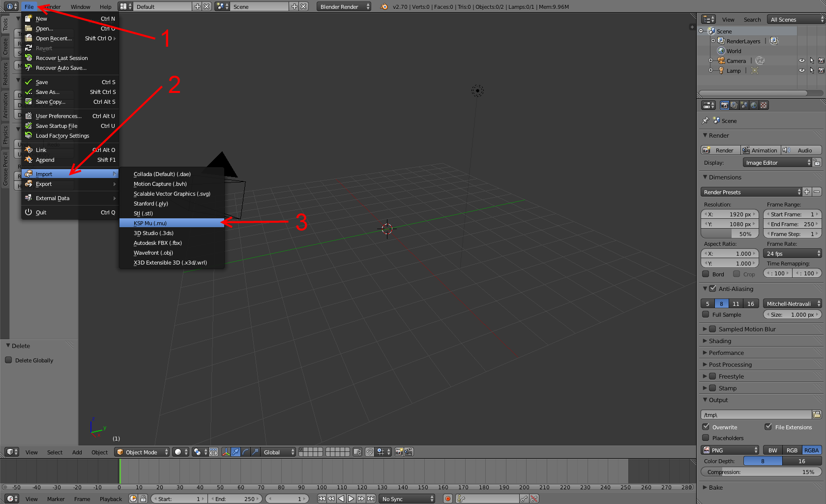Click the timeline record keyframe button

point(447,499)
